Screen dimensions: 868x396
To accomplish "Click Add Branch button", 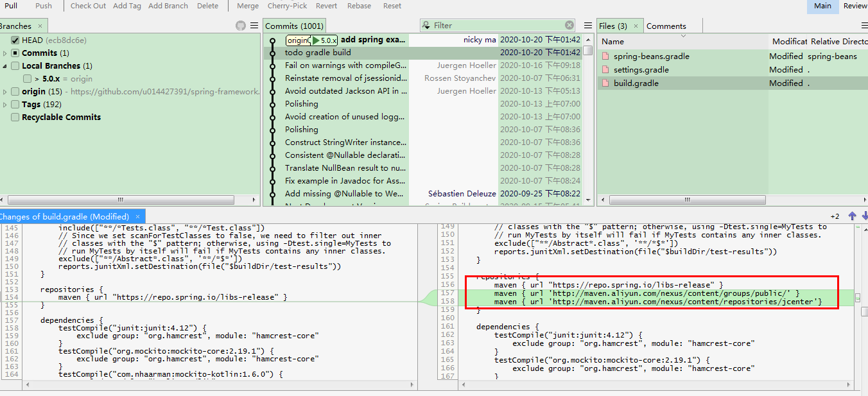I will tap(168, 6).
